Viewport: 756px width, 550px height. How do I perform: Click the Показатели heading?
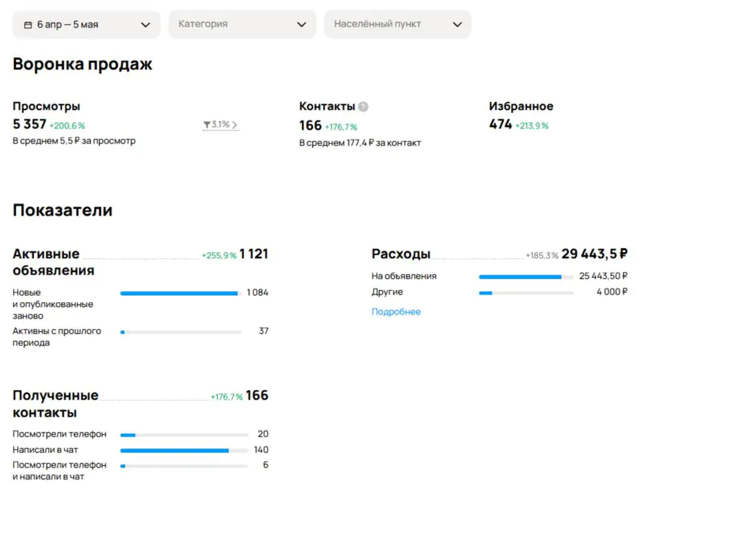tap(62, 210)
